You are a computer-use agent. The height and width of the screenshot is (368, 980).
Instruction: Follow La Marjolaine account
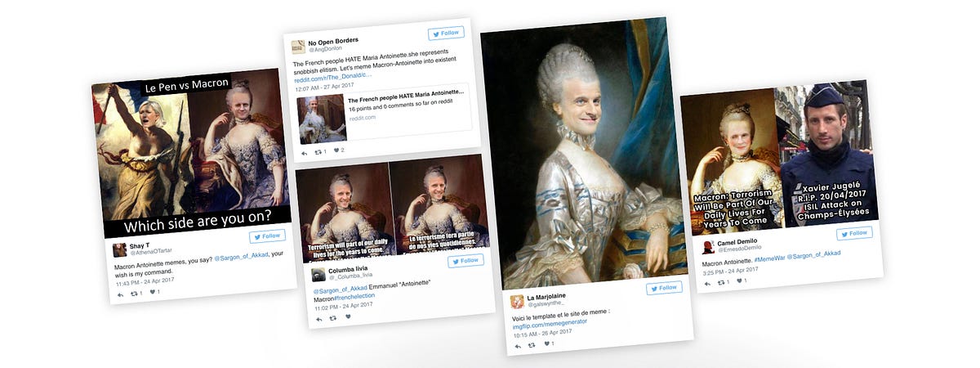coord(664,288)
